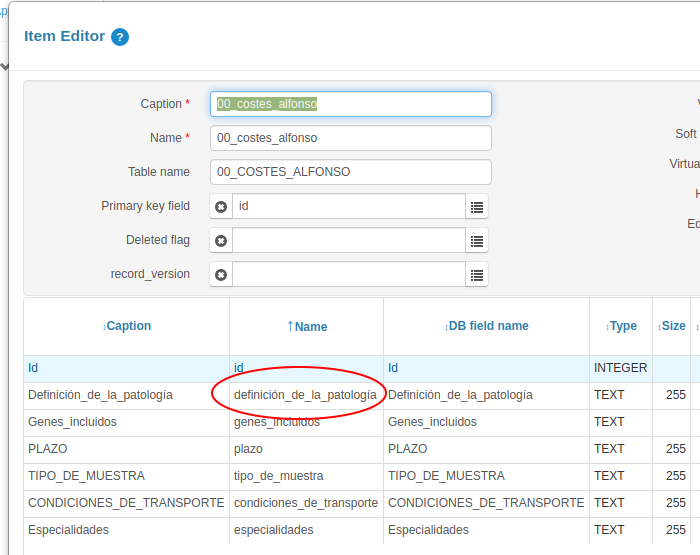The height and width of the screenshot is (555, 700).
Task: Click Genes_incluidos DB field name cell
Action: tap(487, 422)
